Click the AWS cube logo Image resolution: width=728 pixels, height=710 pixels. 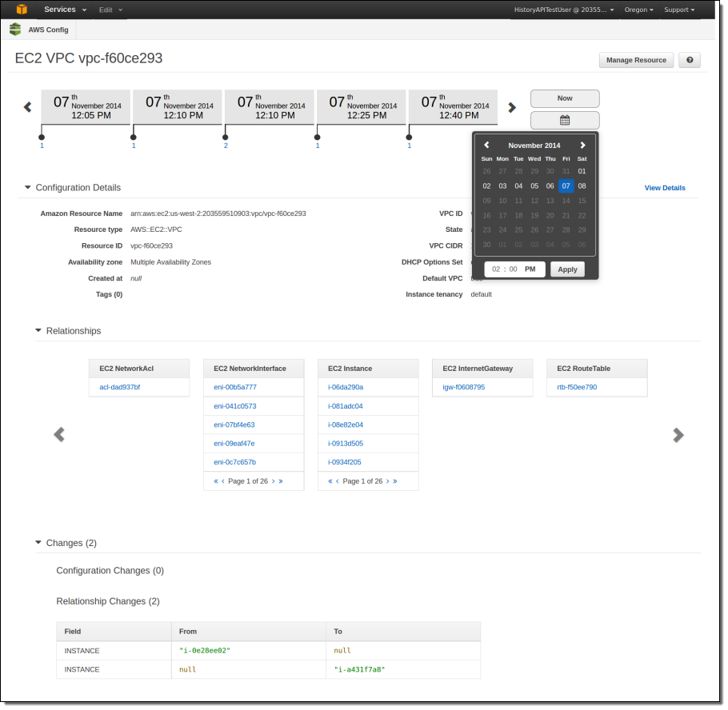pos(20,10)
